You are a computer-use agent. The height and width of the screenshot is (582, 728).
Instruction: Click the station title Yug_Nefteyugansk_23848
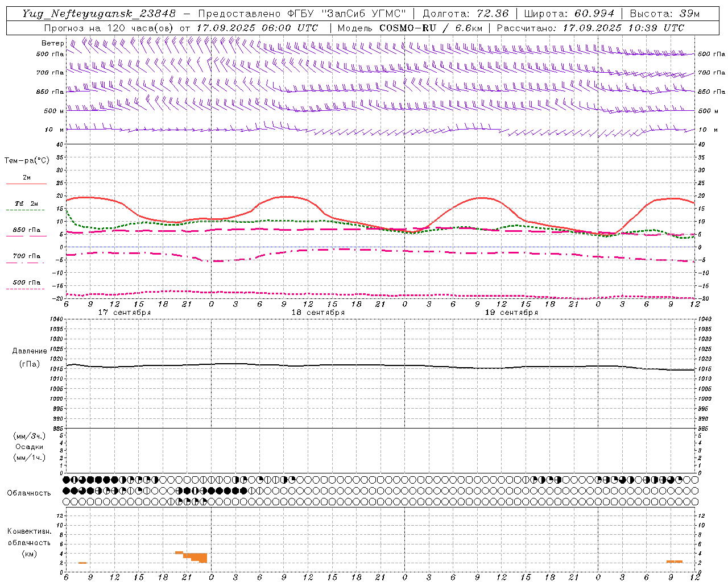click(x=99, y=14)
